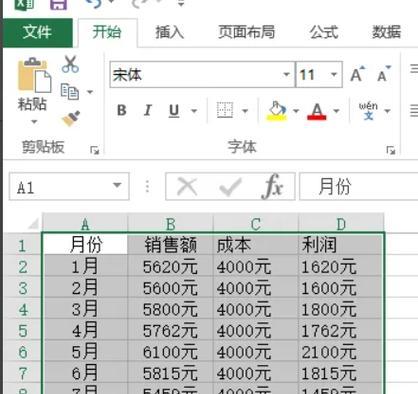Viewport: 418px width, 394px height.
Task: Activate the Format Painter brush
Action: (x=71, y=118)
